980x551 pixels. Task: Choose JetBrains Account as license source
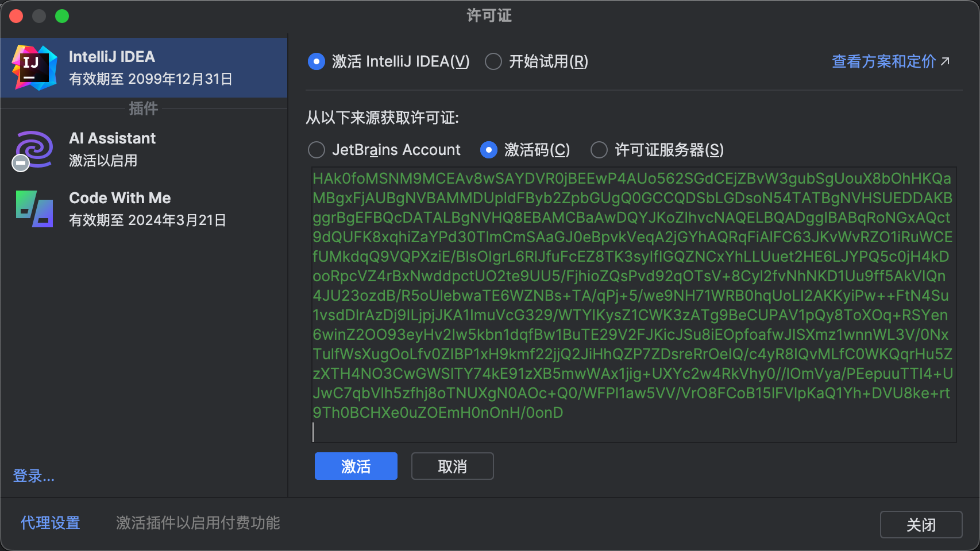click(317, 150)
